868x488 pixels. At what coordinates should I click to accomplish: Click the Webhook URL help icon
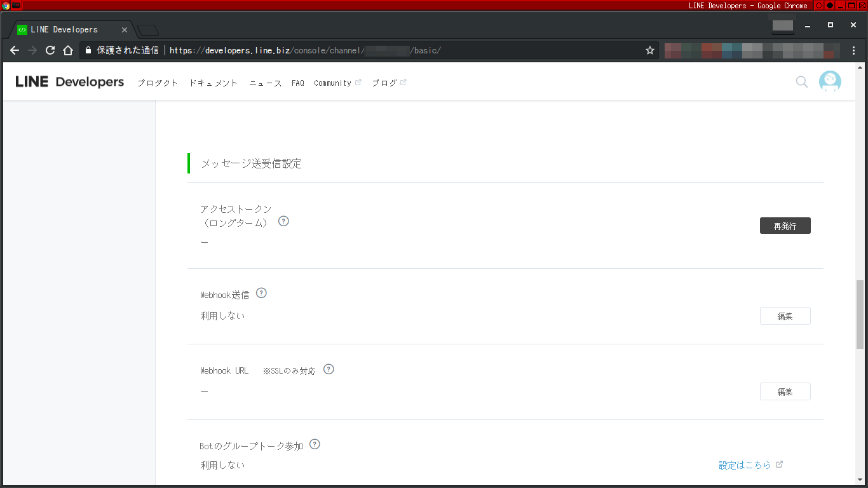pos(329,369)
